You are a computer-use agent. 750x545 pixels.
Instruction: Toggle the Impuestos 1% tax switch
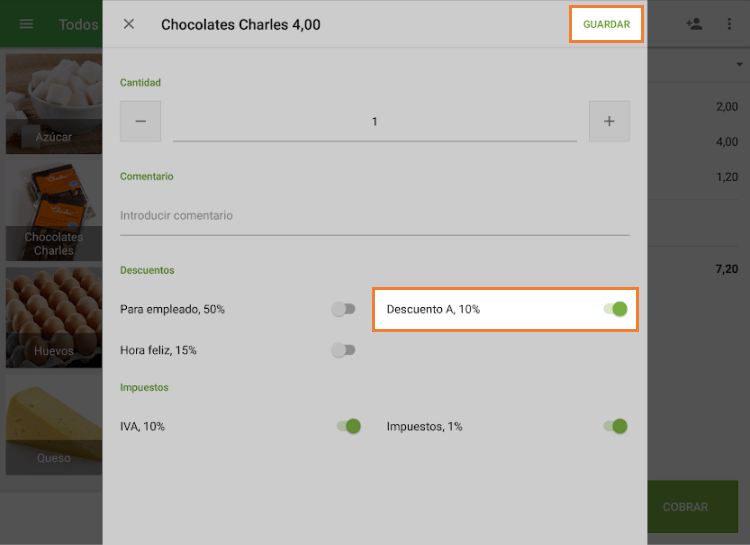coord(615,426)
